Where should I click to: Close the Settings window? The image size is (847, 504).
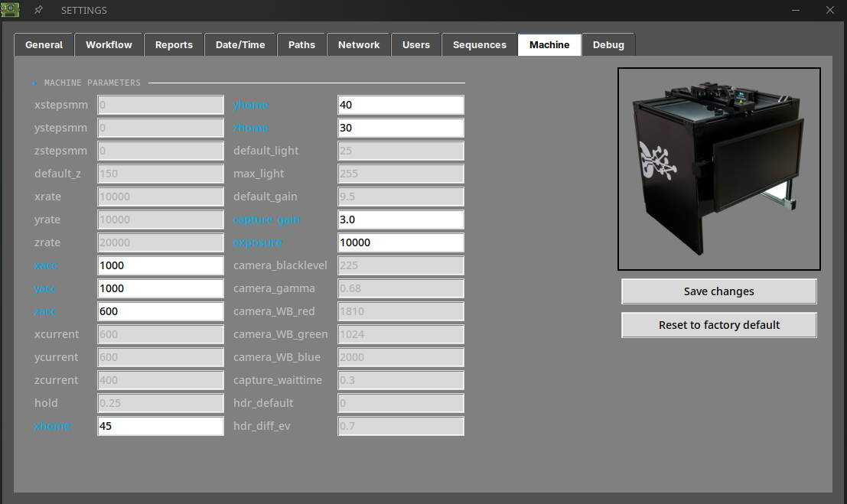click(829, 10)
